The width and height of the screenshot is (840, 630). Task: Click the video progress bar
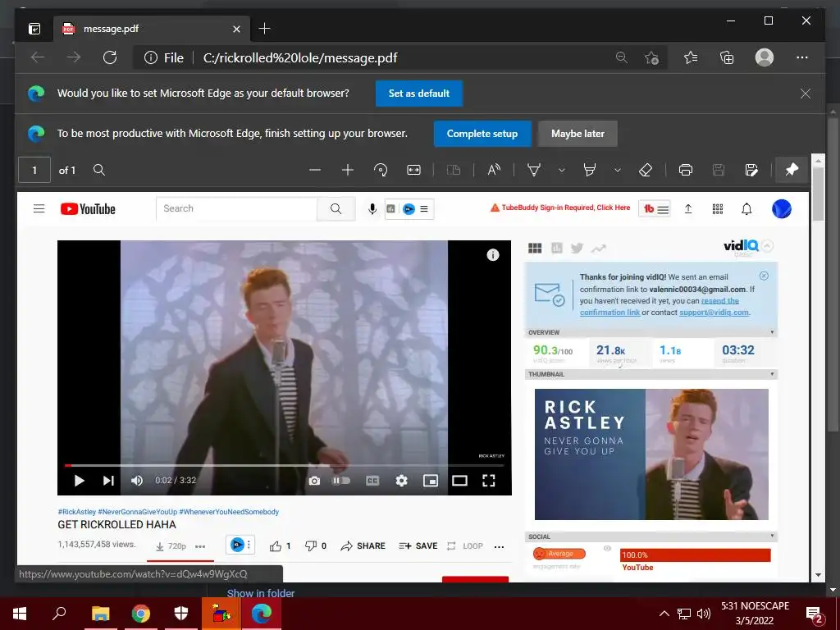[285, 466]
